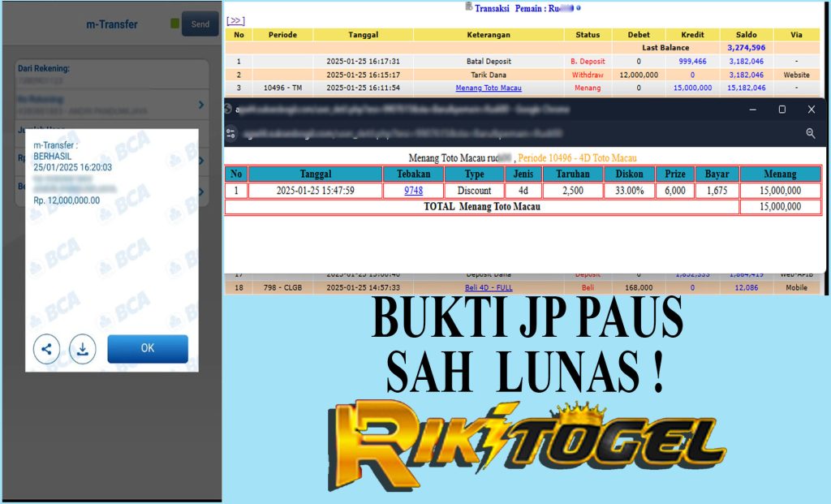831x504 pixels.
Task: Click the green indicator beside Send
Action: [x=175, y=24]
